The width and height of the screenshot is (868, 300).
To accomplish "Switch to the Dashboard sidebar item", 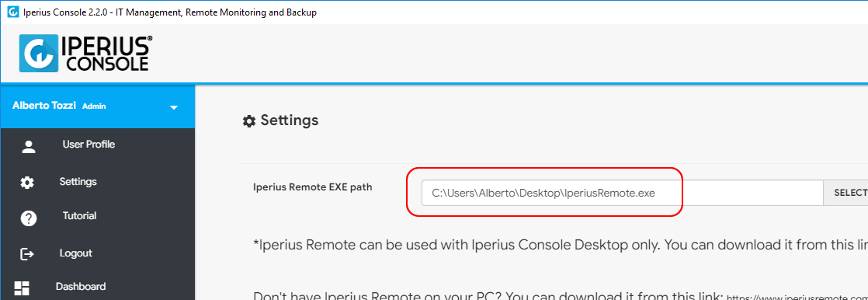I will coord(81,287).
